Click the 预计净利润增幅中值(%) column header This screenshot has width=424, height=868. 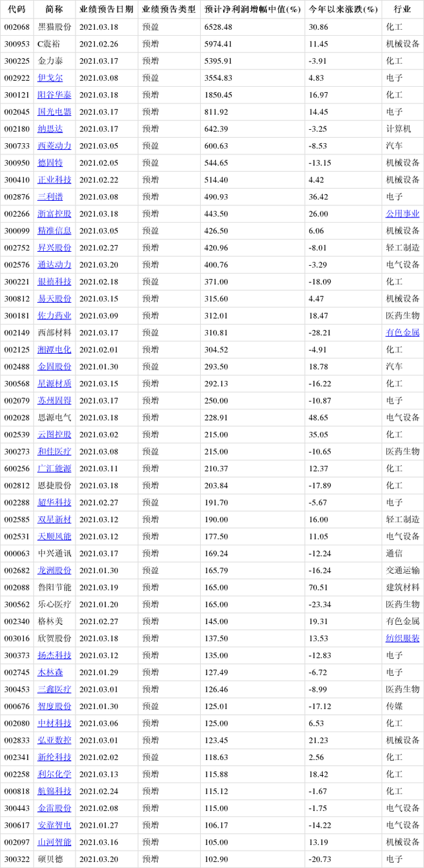click(x=252, y=10)
